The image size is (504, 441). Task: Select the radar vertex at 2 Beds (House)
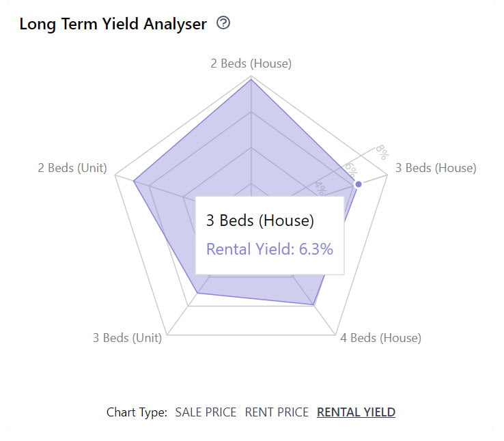tap(251, 79)
